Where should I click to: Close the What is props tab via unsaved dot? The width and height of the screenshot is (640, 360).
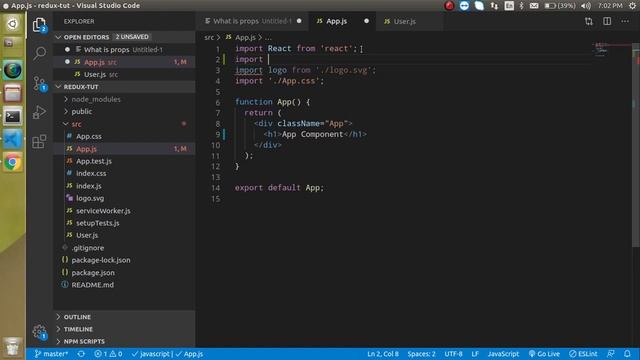(x=299, y=21)
